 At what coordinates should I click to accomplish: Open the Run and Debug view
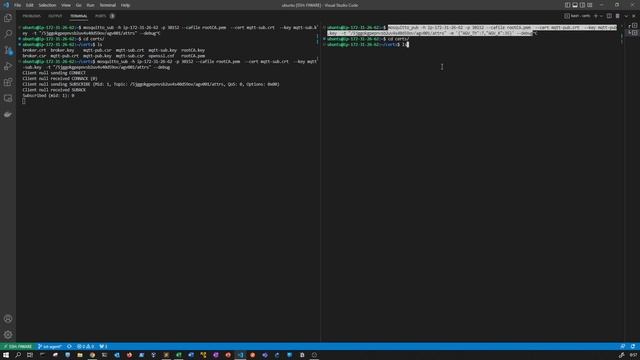click(8, 66)
